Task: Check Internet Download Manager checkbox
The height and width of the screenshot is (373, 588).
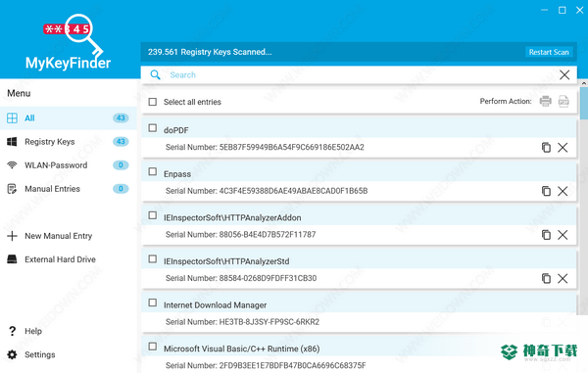Action: coord(153,303)
